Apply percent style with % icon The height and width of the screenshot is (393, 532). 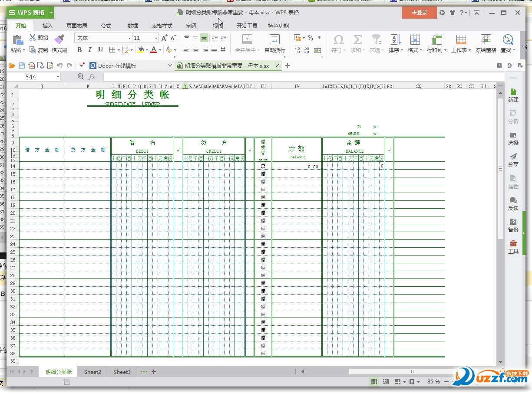click(311, 38)
